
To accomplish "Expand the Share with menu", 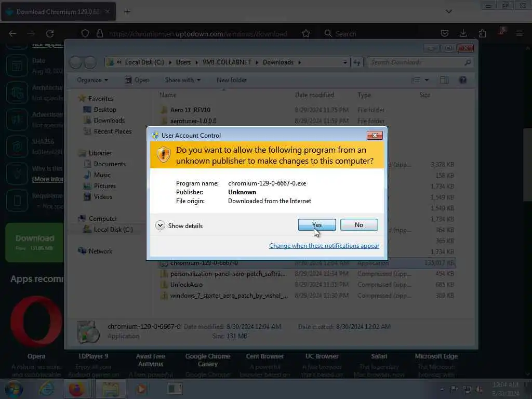I will (182, 80).
